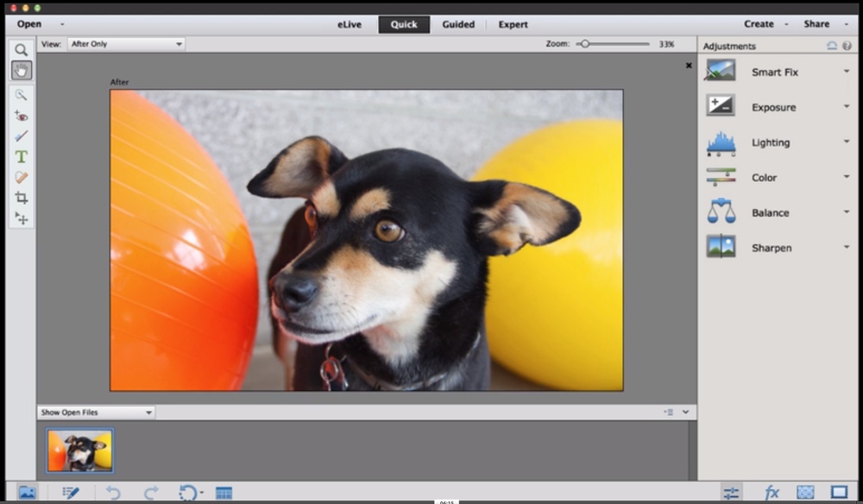Switch to the Expert tab
Screen dimensions: 863x504
pyautogui.click(x=513, y=24)
